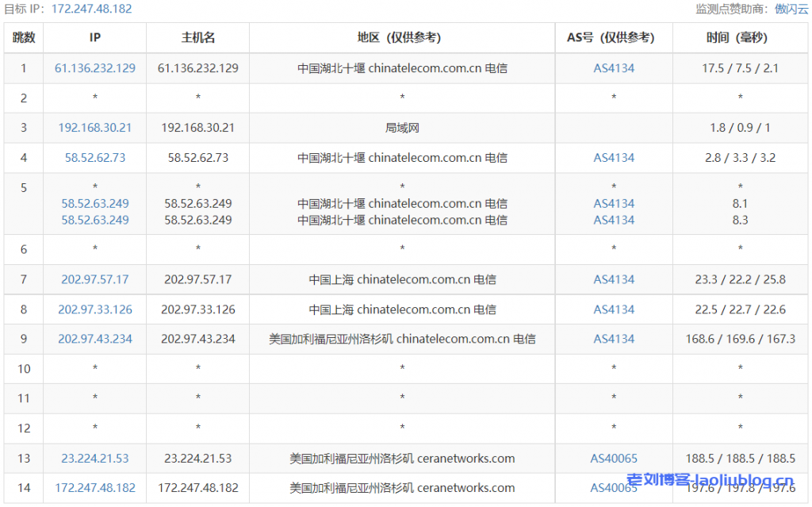Click the 跳数 column header
The height and width of the screenshot is (507, 812).
coord(24,37)
